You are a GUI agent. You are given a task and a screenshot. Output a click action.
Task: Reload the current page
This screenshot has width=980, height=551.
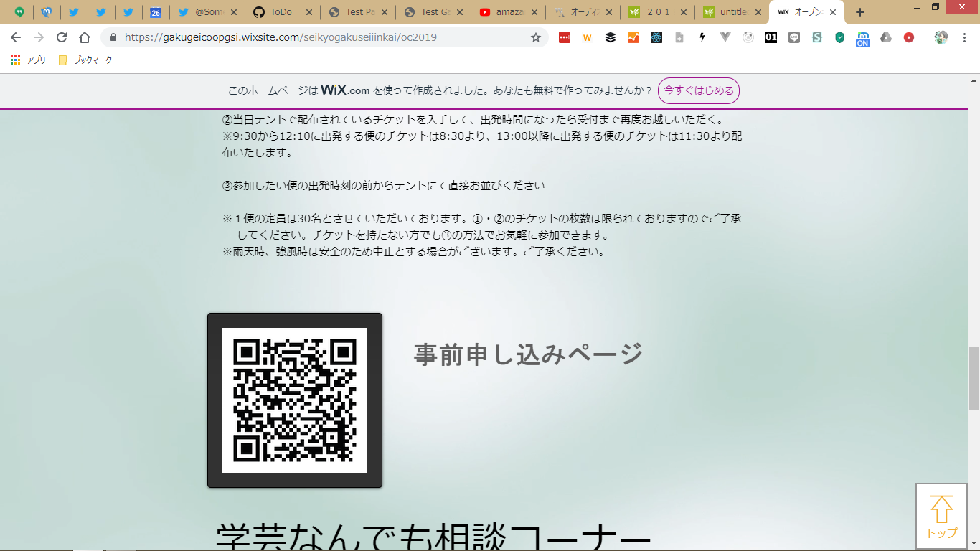pos(62,38)
